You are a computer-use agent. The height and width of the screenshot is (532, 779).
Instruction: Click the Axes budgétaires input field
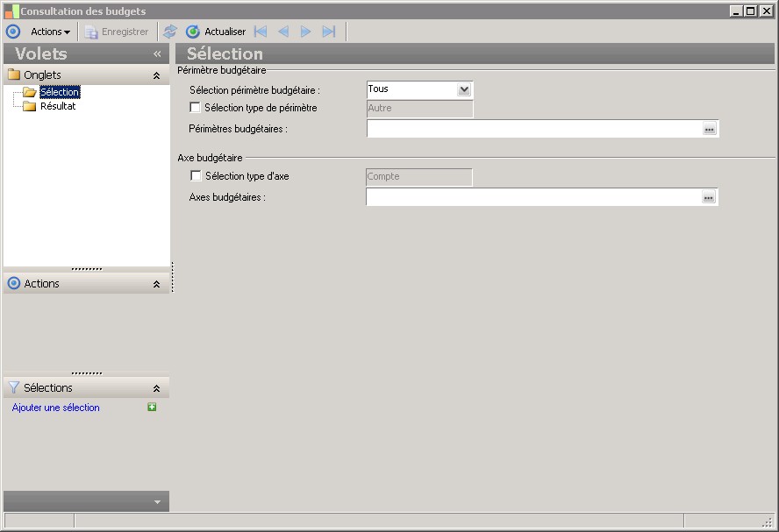(x=533, y=197)
